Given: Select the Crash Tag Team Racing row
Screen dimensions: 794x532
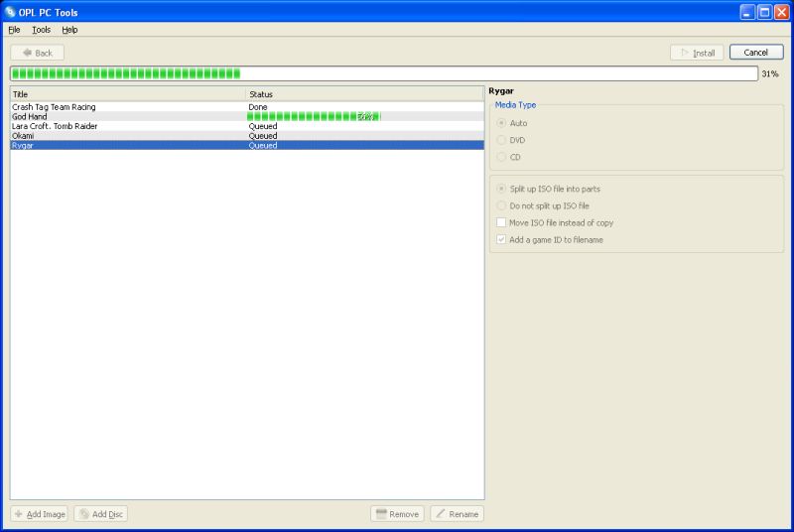Looking at the screenshot, I should point(247,107).
